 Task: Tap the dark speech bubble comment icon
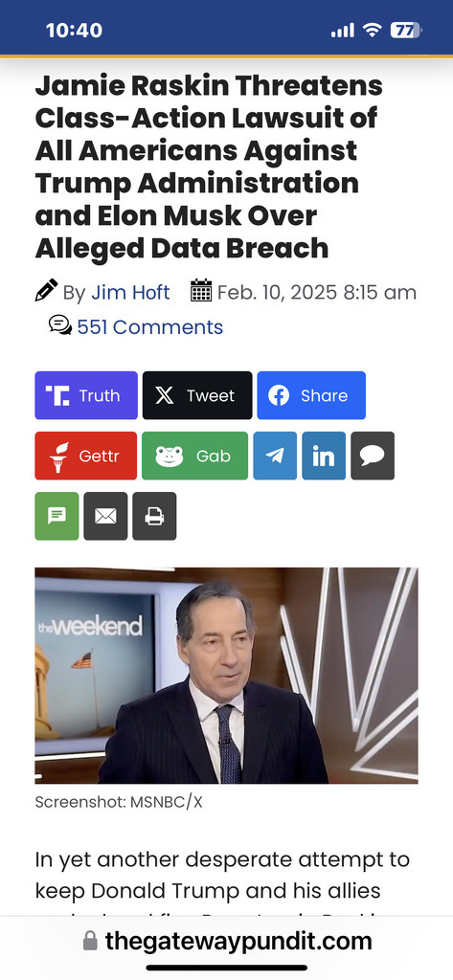click(x=373, y=456)
